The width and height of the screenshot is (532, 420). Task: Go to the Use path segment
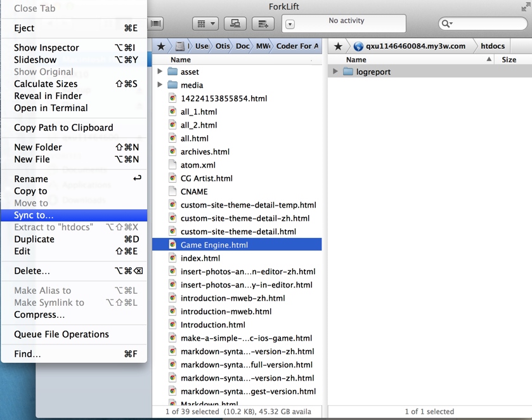coord(202,46)
